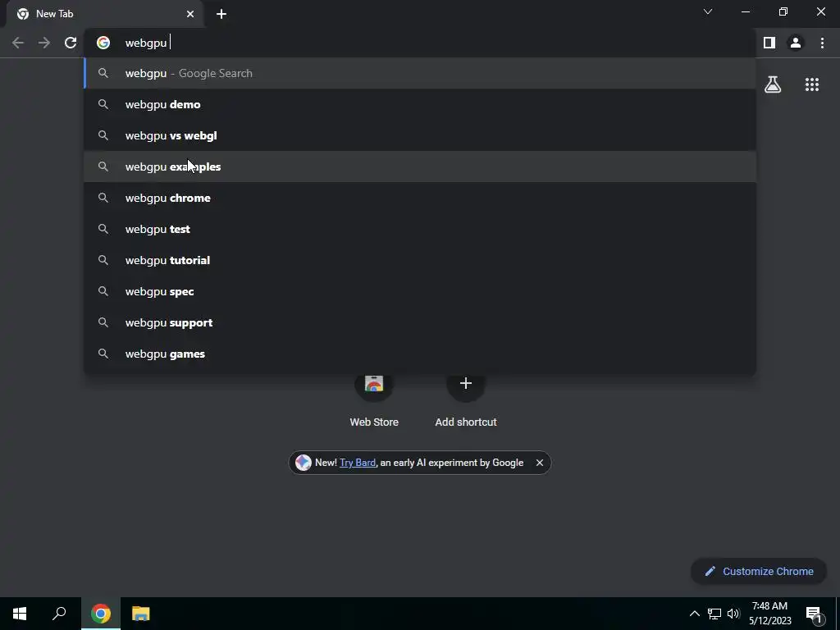Click the address bar containing webgpu
Viewport: 840px width, 630px height.
[420, 43]
